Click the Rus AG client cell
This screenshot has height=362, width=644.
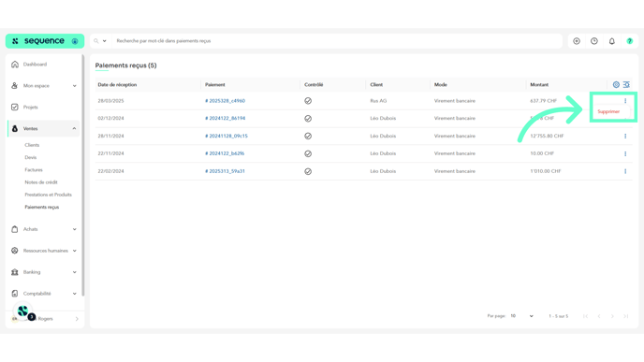(x=378, y=101)
